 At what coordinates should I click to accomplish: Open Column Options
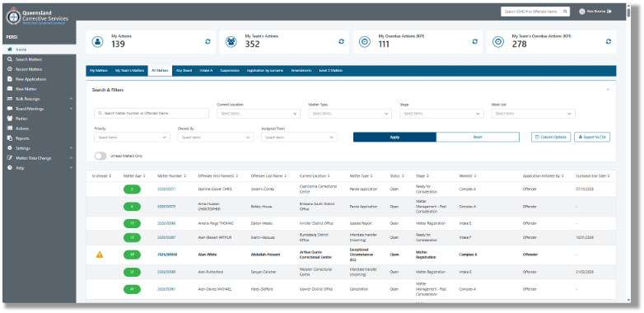[551, 138]
